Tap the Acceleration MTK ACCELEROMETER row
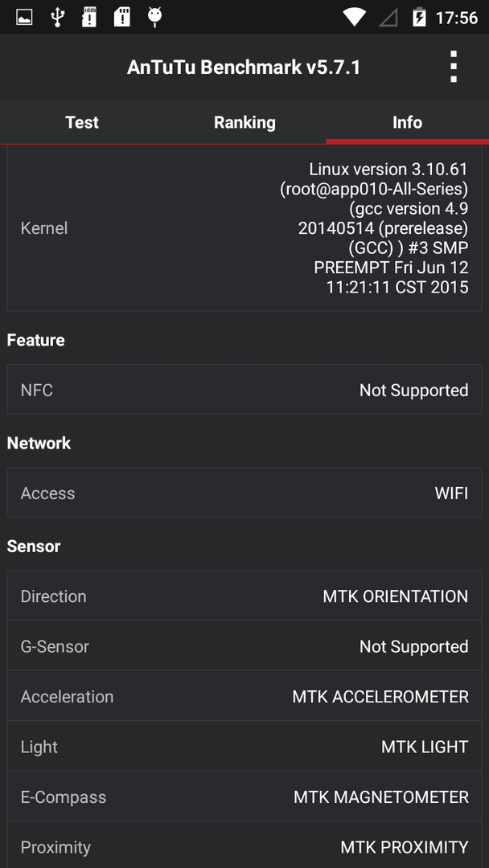The width and height of the screenshot is (489, 868). [244, 696]
